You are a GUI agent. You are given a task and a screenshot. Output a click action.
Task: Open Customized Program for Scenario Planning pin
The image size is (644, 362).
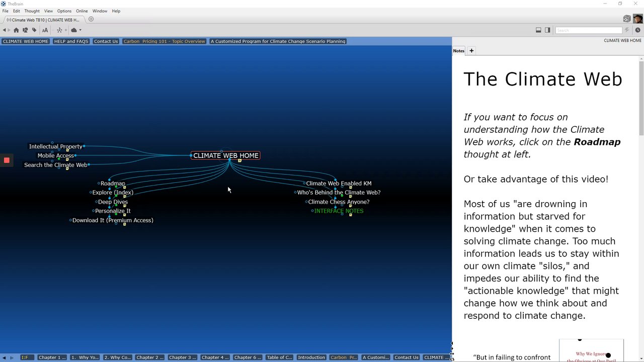point(278,41)
